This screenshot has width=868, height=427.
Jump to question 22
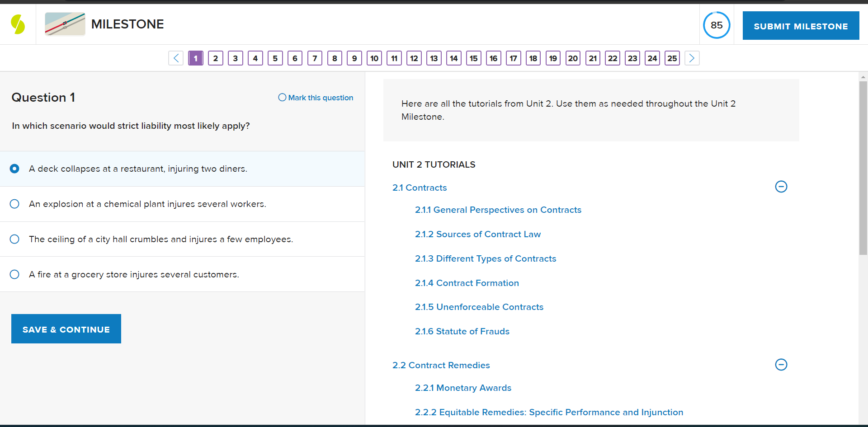pyautogui.click(x=613, y=58)
